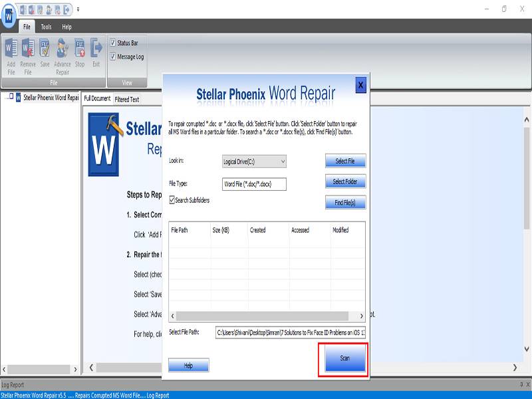Image resolution: width=532 pixels, height=399 pixels.
Task: Click tree panel scroll left arrow
Action: click(4, 370)
